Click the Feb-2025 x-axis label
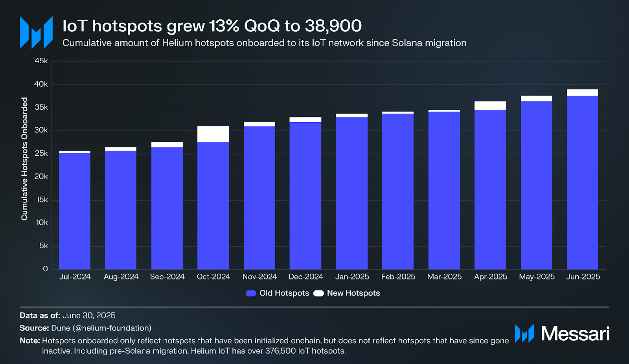The image size is (629, 364). 398,277
